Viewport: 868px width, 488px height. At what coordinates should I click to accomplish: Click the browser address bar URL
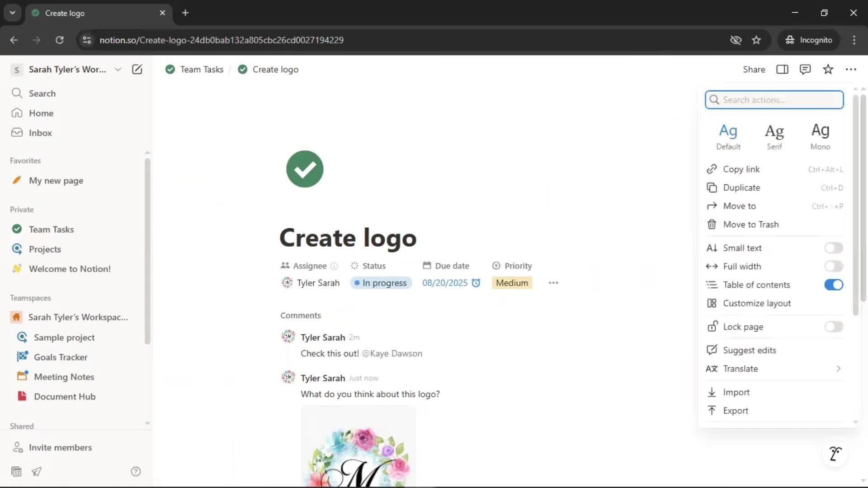pos(222,40)
